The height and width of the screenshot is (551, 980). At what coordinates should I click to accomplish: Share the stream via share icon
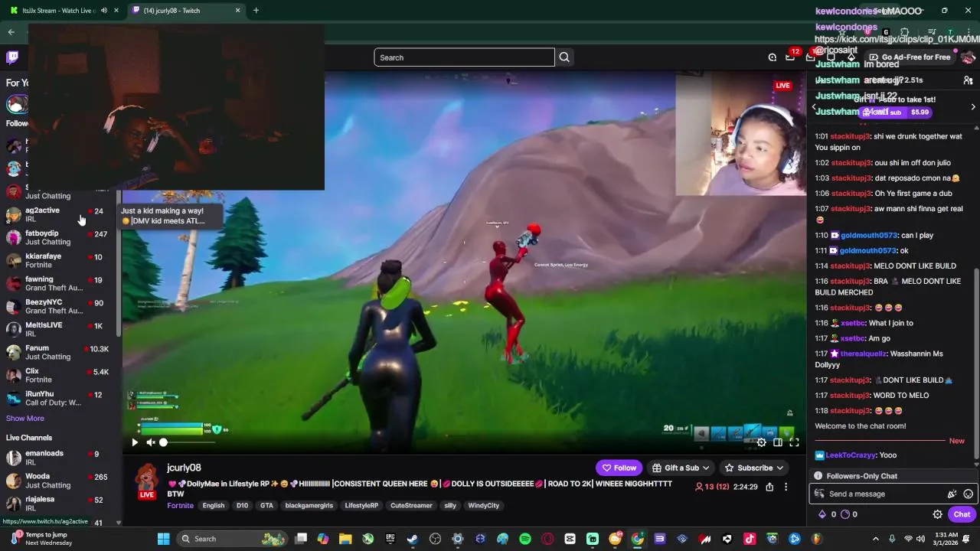769,487
